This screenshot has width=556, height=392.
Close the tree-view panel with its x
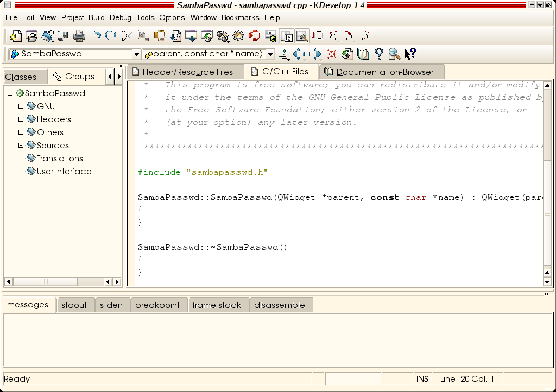click(121, 66)
